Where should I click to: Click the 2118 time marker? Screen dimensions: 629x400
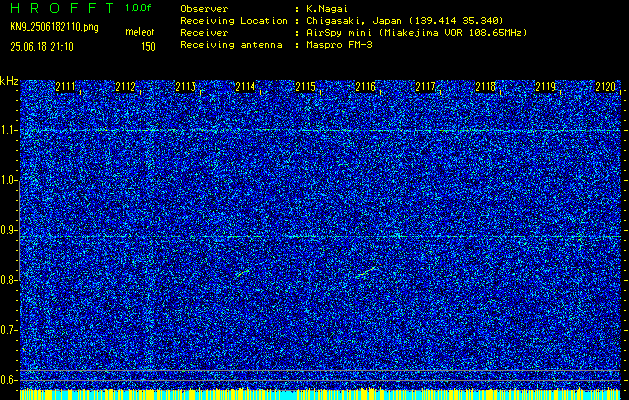tap(485, 87)
